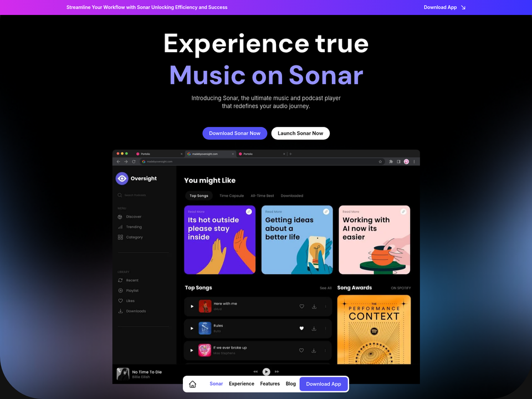Download the song 'If we ever broke up'

click(x=314, y=350)
